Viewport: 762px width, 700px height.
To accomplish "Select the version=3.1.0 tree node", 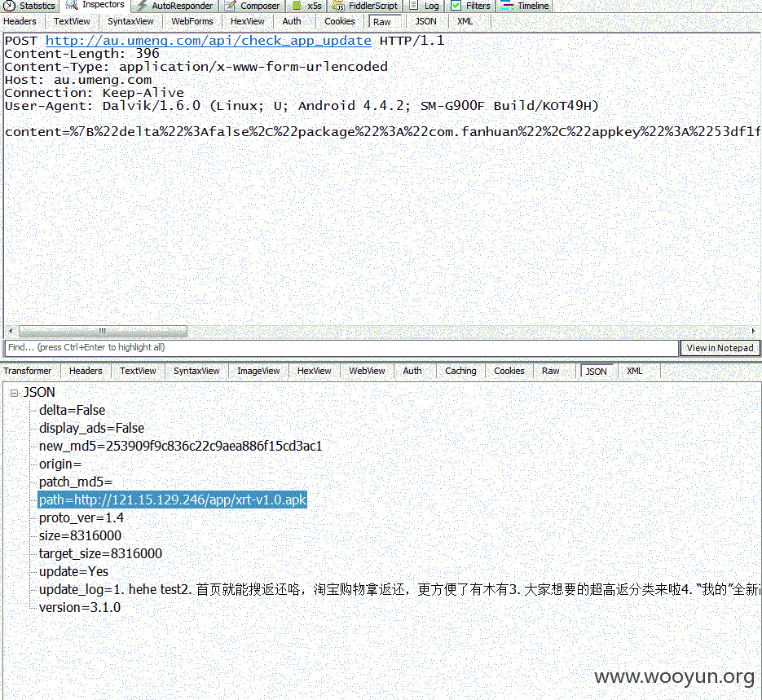I will tap(80, 608).
